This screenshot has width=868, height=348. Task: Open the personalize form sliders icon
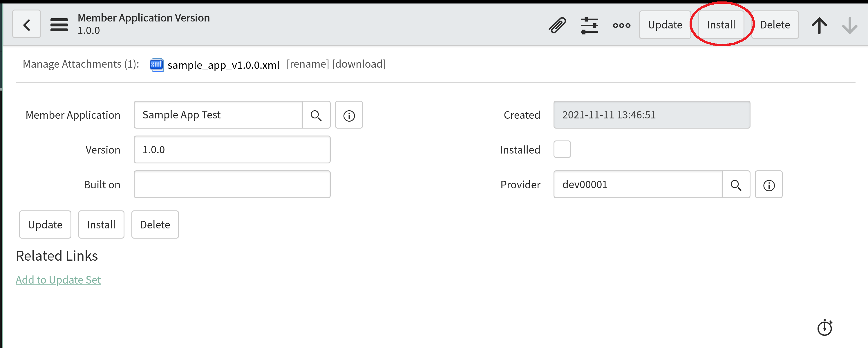point(589,25)
